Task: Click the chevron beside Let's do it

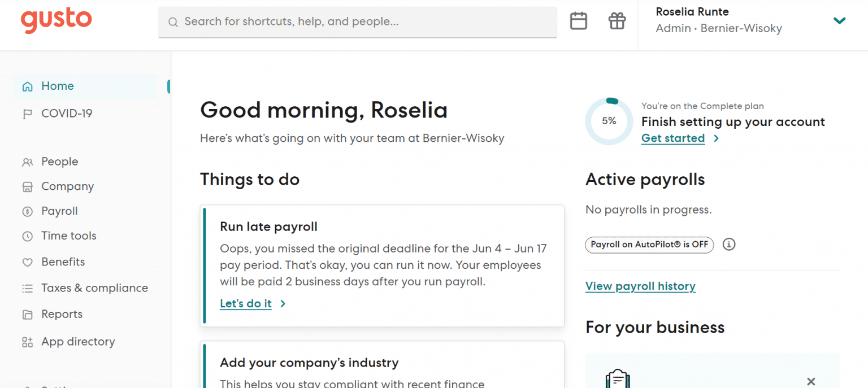Action: 283,304
